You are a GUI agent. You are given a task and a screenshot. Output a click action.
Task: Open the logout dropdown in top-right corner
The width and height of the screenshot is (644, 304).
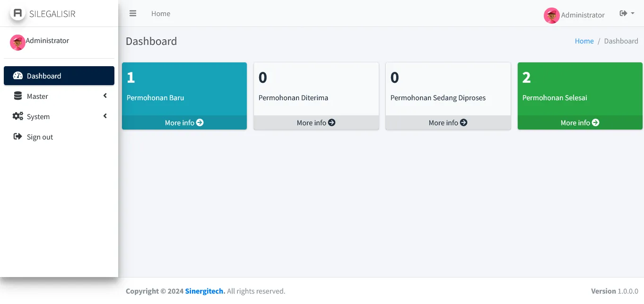click(627, 14)
